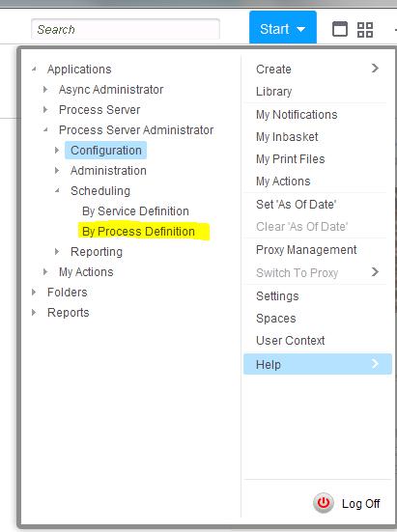Collapse the Process Server Administrator node
Viewport: 397px width, 532px height.
pos(45,129)
